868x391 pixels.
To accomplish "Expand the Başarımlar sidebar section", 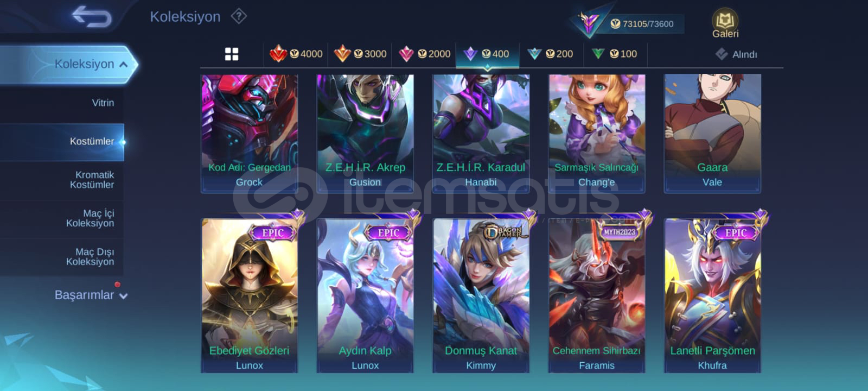I will (91, 295).
